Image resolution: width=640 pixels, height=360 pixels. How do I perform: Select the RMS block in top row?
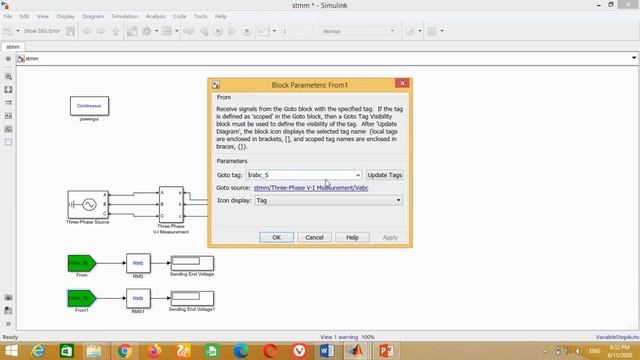[x=138, y=263]
